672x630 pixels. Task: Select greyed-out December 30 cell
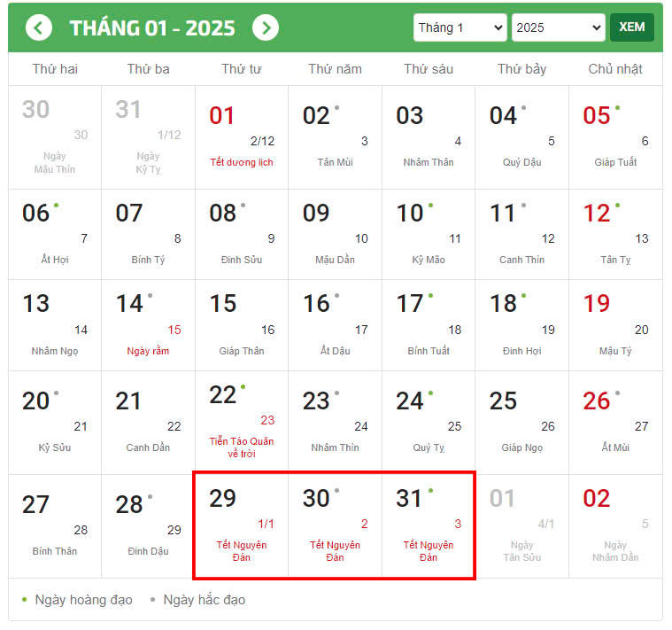click(x=55, y=137)
